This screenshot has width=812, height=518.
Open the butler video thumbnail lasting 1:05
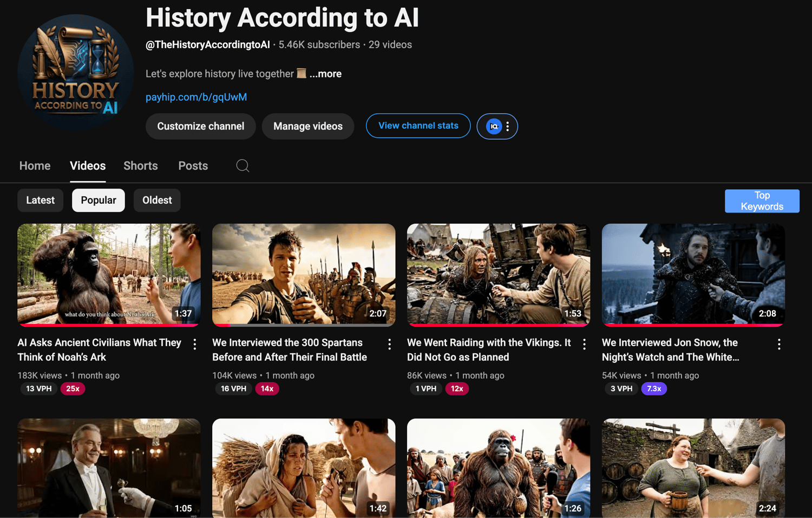[x=109, y=468]
